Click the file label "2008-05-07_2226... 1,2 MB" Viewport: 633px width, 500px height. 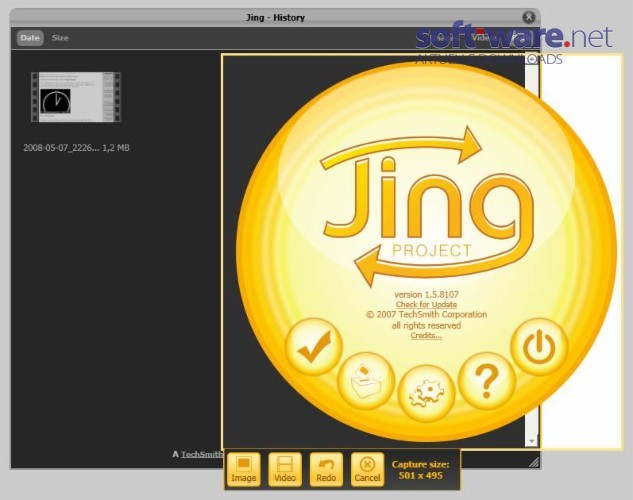click(x=76, y=148)
